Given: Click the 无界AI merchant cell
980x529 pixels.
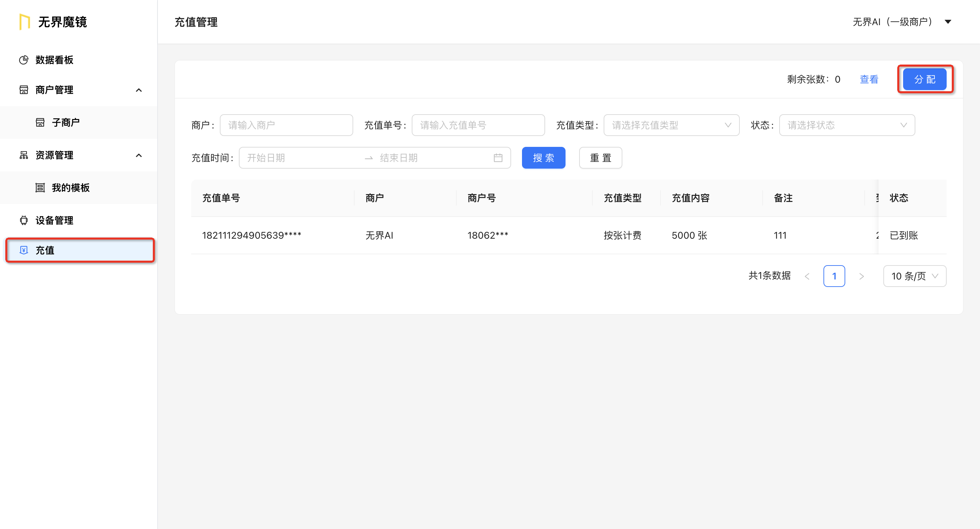Looking at the screenshot, I should tap(379, 235).
